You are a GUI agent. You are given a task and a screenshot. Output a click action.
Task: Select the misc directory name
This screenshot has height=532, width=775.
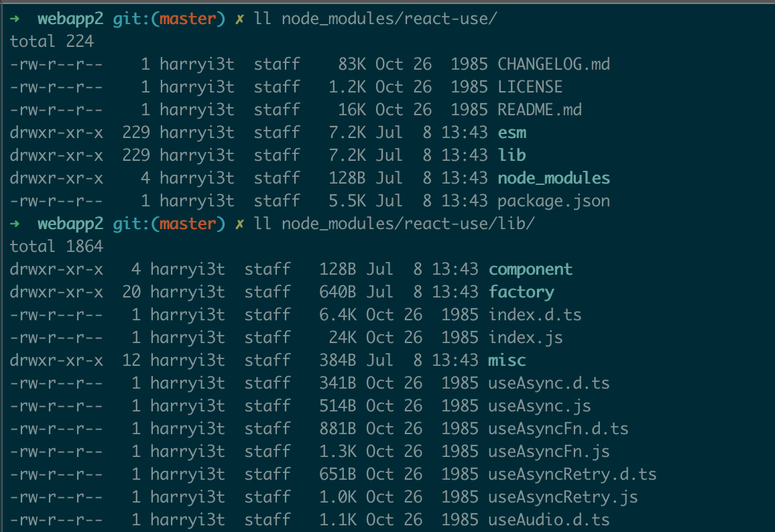(507, 360)
